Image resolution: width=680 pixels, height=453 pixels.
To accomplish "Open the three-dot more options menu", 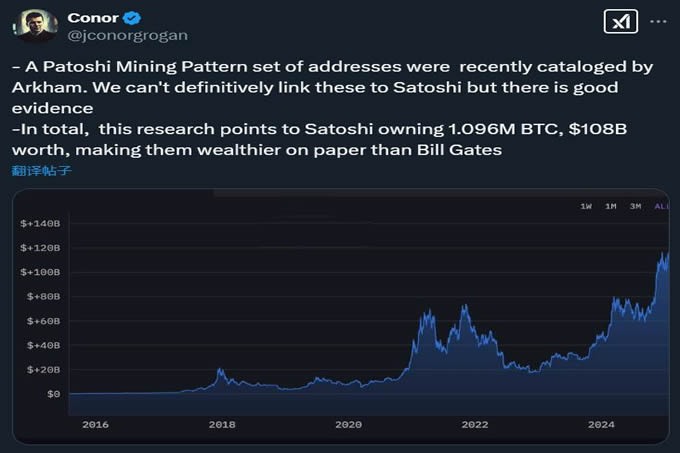I will pyautogui.click(x=658, y=22).
